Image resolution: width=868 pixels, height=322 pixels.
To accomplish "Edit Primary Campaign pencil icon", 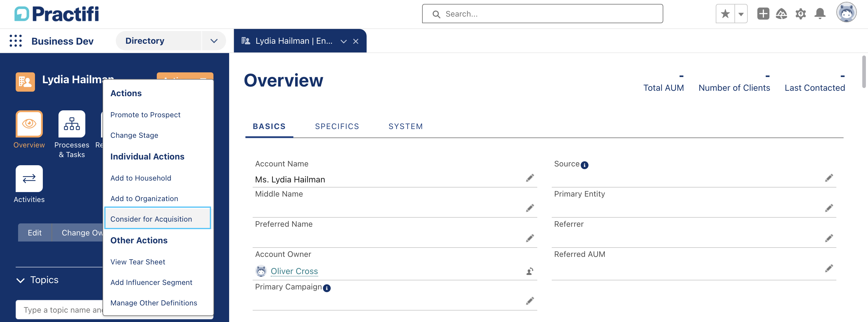I will click(x=529, y=301).
